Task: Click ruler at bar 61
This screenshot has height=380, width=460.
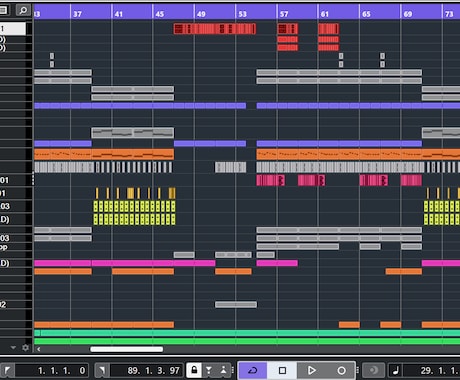Action: click(x=325, y=14)
